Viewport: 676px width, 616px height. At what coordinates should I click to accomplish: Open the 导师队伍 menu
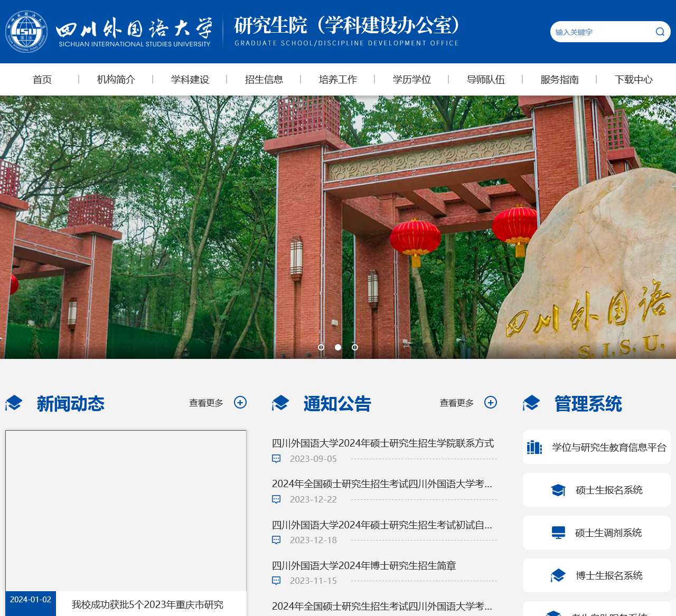point(486,79)
